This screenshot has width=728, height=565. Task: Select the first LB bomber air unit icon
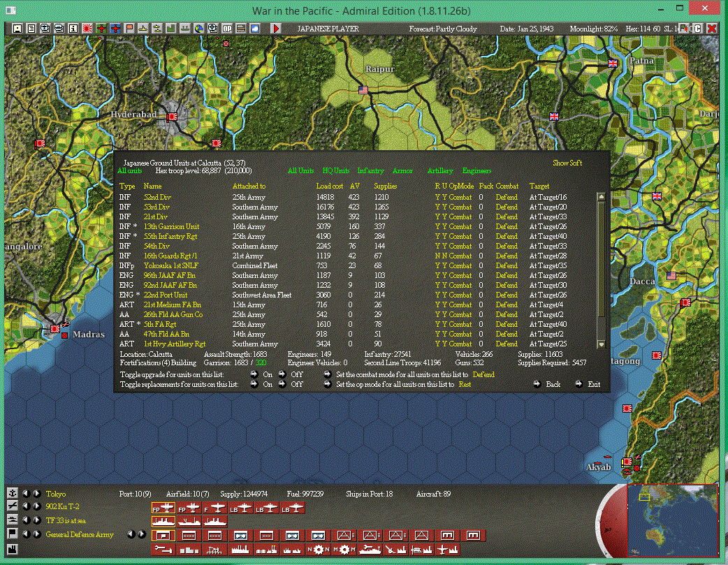point(240,508)
